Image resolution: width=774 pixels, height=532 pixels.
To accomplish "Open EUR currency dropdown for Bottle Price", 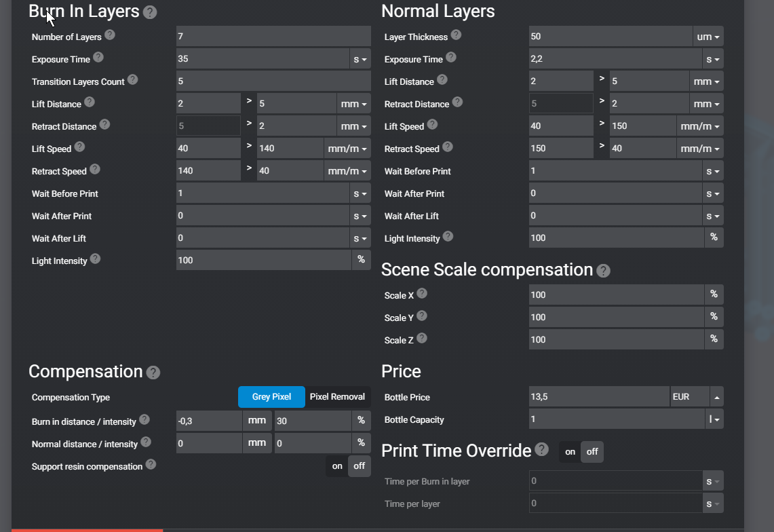I will (x=717, y=397).
